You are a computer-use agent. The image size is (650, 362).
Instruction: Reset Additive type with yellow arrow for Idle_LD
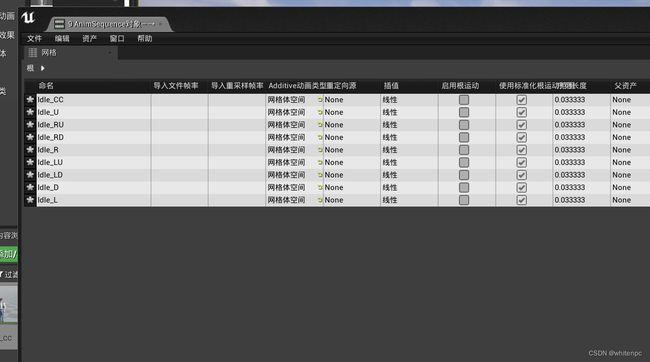(x=320, y=175)
